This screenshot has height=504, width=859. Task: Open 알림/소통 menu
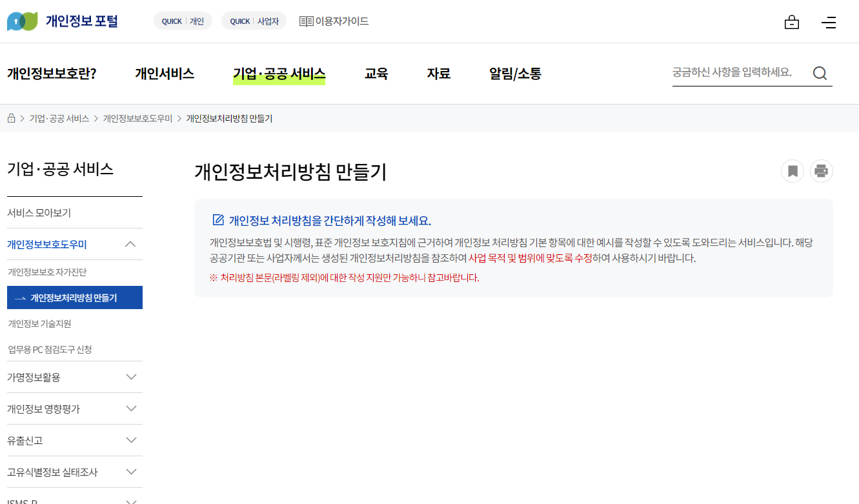(515, 74)
